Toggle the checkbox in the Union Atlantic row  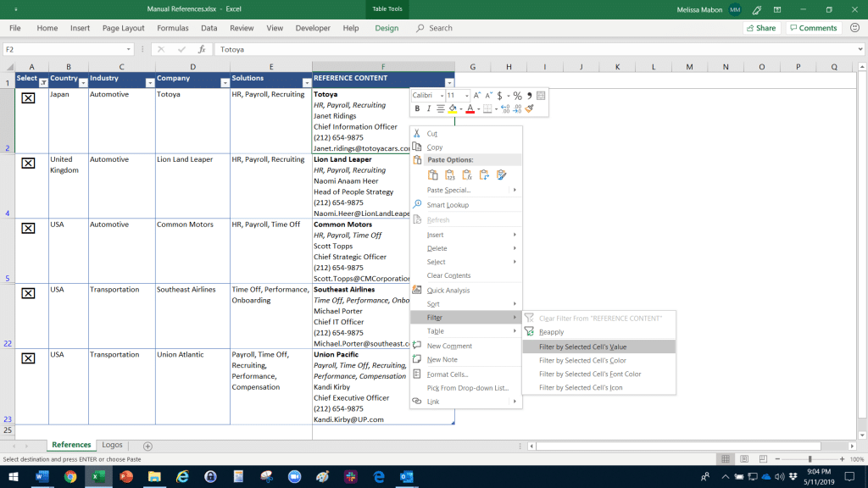[28, 358]
